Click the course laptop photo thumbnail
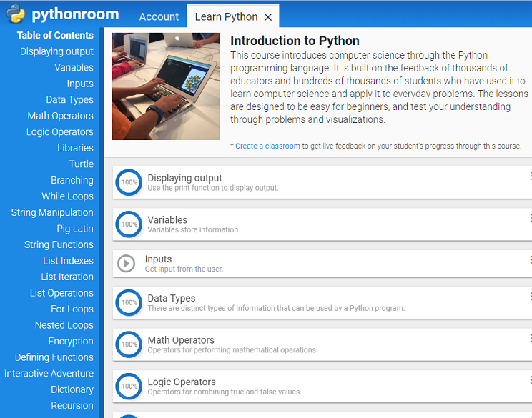 point(166,86)
